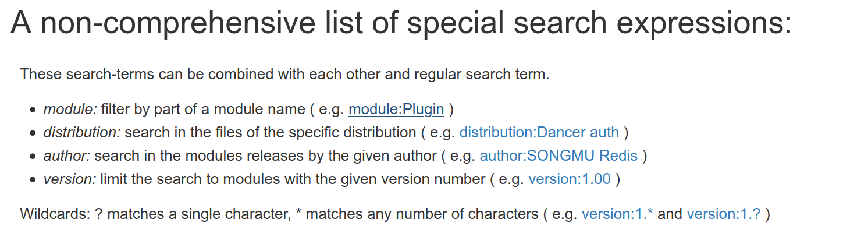Image resolution: width=868 pixels, height=240 pixels.
Task: Click the bullet point before 'version:'
Action: (33, 180)
